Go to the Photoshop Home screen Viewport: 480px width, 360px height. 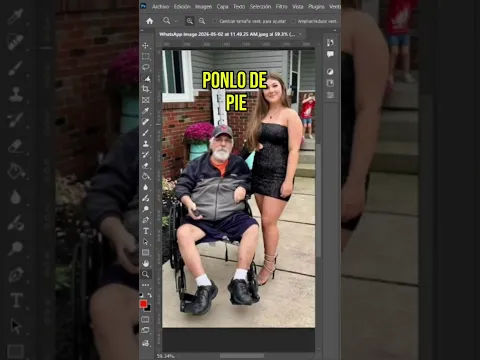tap(150, 21)
